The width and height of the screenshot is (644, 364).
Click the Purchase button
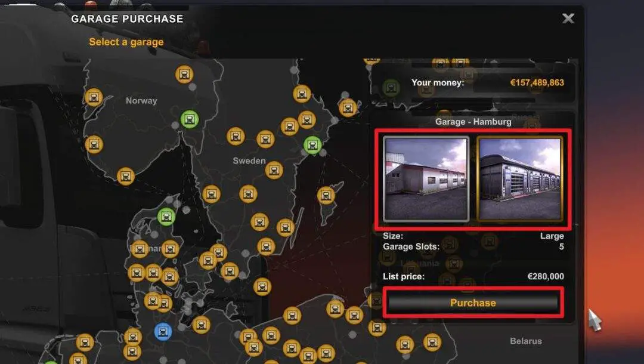pos(473,303)
